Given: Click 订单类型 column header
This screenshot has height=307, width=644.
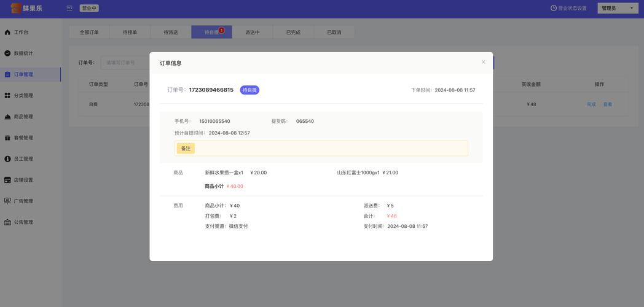Looking at the screenshot, I should coord(98,84).
